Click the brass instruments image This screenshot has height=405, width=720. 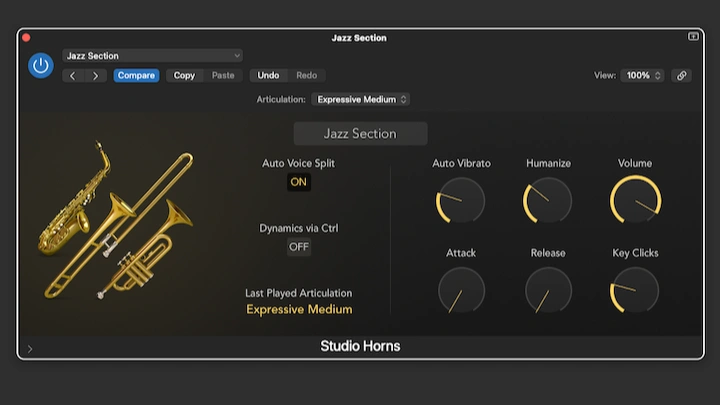point(115,218)
